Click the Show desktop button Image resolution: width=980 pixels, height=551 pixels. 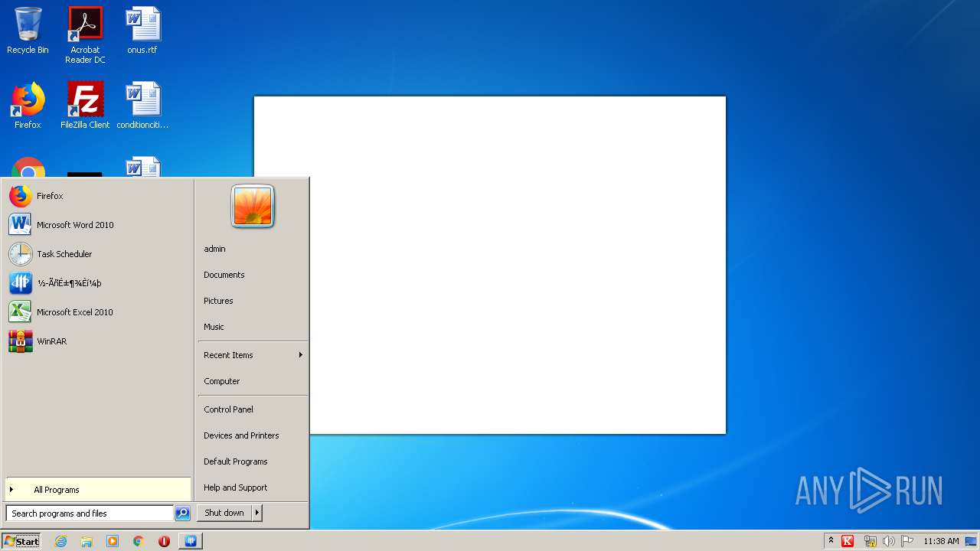(x=972, y=541)
